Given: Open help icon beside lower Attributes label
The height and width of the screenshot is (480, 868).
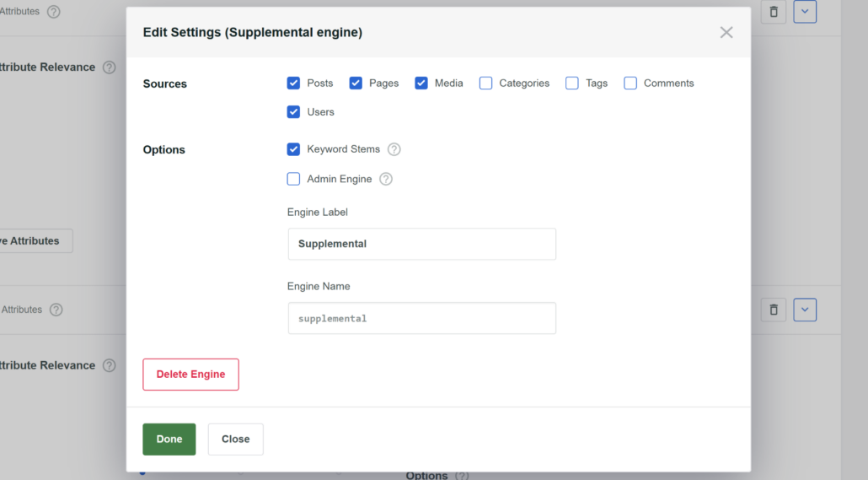Looking at the screenshot, I should 56,310.
